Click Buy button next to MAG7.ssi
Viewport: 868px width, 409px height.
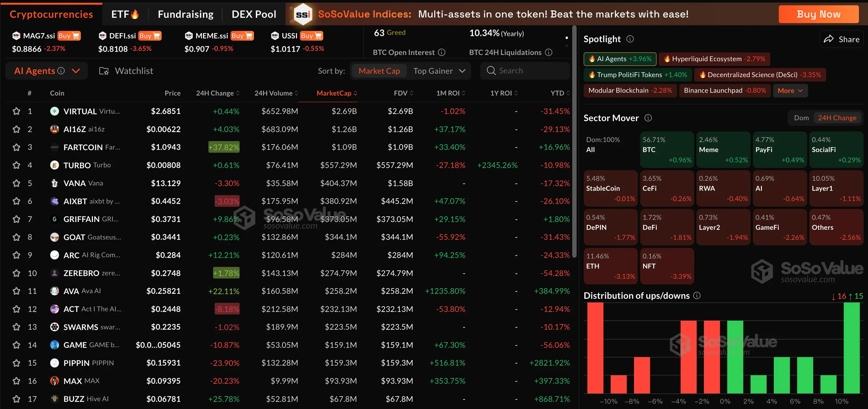pos(69,36)
